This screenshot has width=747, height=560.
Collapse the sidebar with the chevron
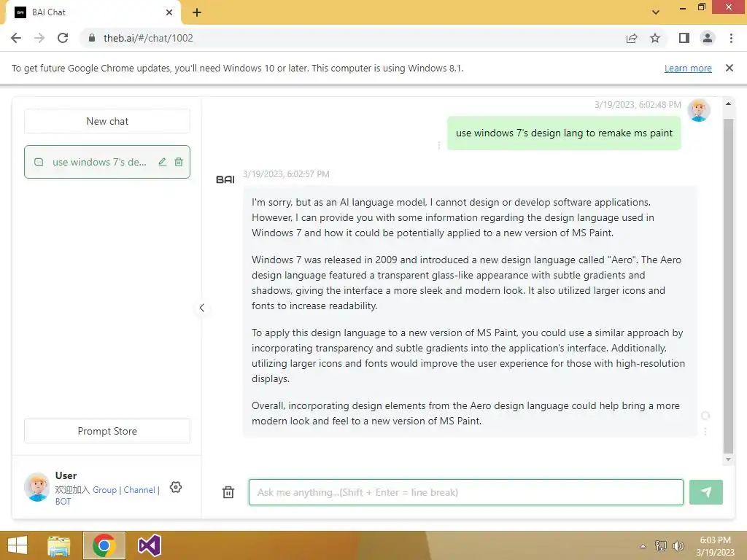(201, 308)
